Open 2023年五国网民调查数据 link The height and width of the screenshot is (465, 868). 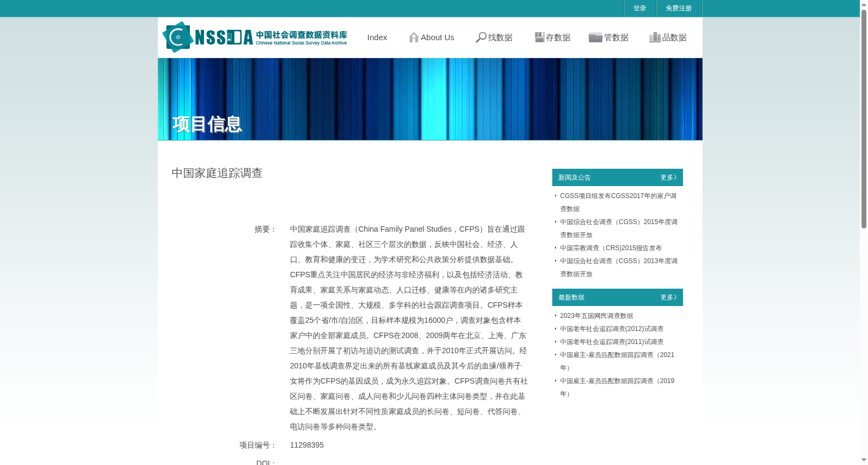pos(596,316)
